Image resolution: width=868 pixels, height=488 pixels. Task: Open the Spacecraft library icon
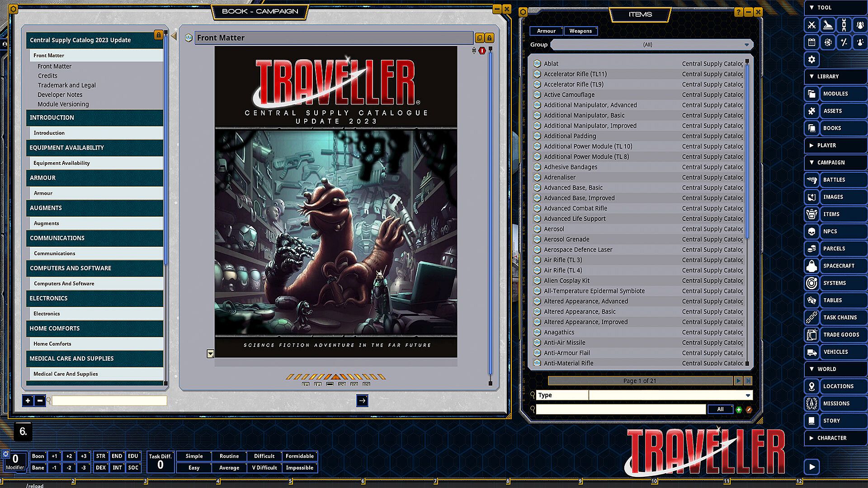click(812, 266)
